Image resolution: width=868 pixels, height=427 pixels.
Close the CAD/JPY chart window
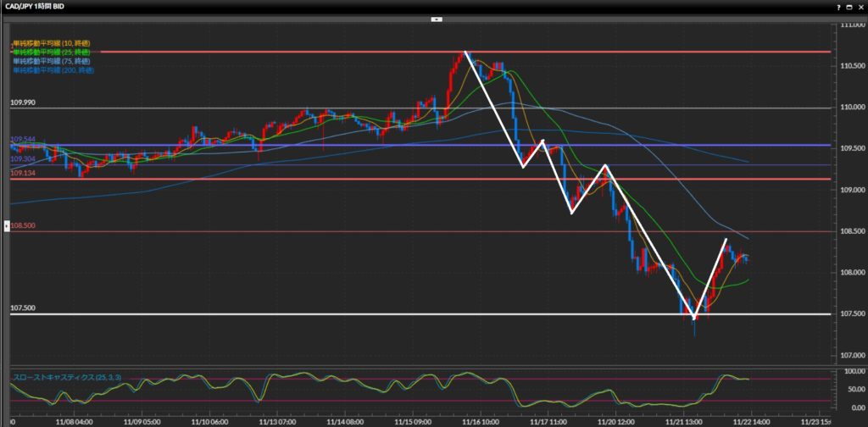[860, 7]
